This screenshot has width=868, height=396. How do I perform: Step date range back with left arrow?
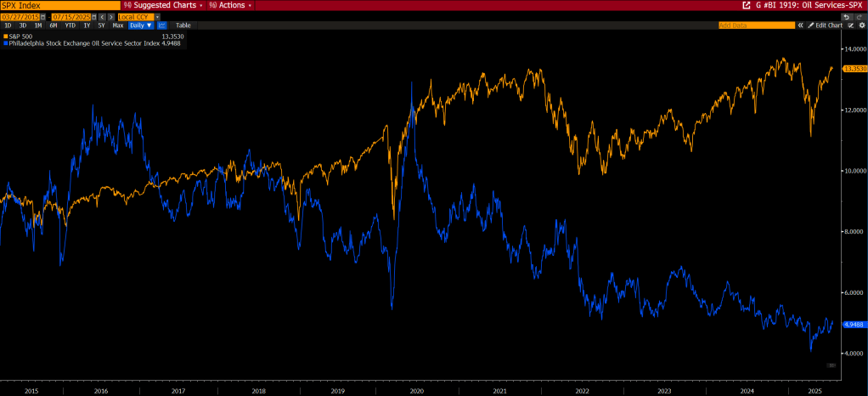103,16
